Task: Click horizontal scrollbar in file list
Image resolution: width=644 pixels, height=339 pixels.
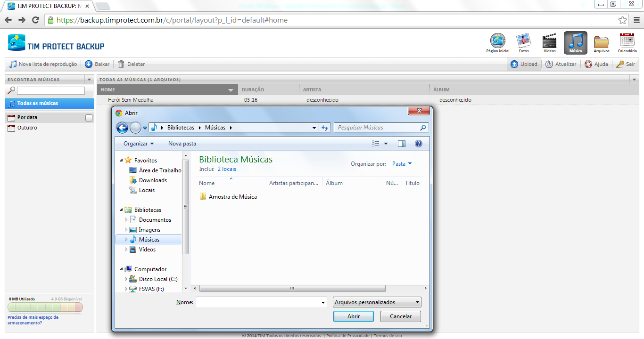Action: point(292,288)
